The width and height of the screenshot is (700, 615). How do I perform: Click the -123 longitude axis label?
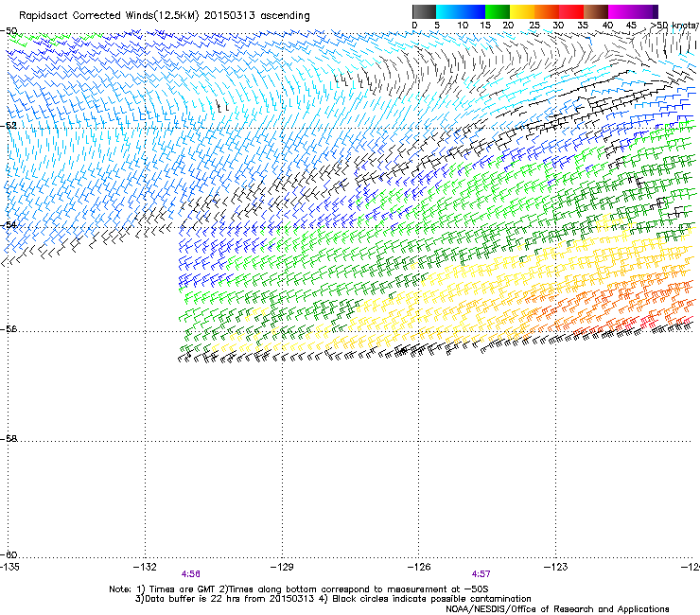click(x=556, y=567)
